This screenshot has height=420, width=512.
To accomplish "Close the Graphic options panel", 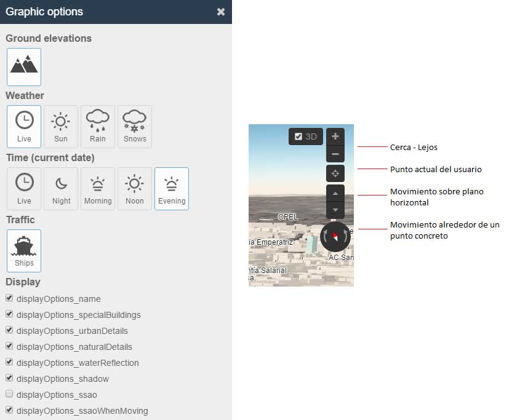I will 221,11.
